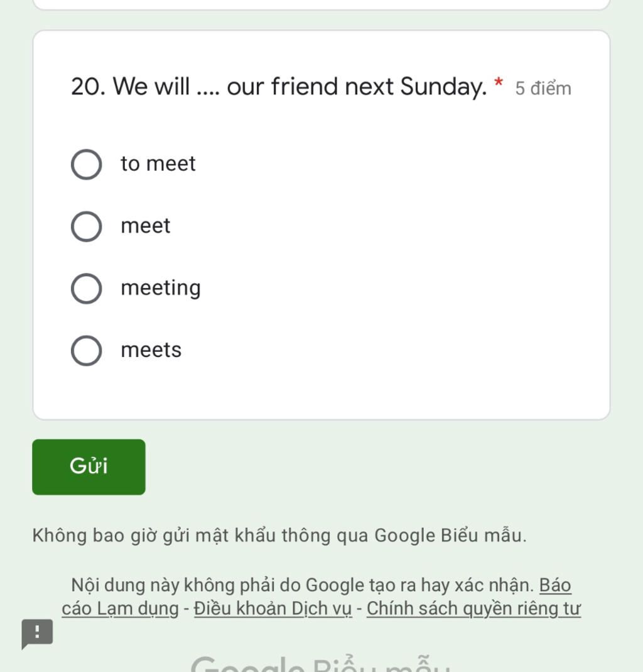This screenshot has width=643, height=672.
Task: Click the report problem speech-bubble icon
Action: tap(37, 634)
